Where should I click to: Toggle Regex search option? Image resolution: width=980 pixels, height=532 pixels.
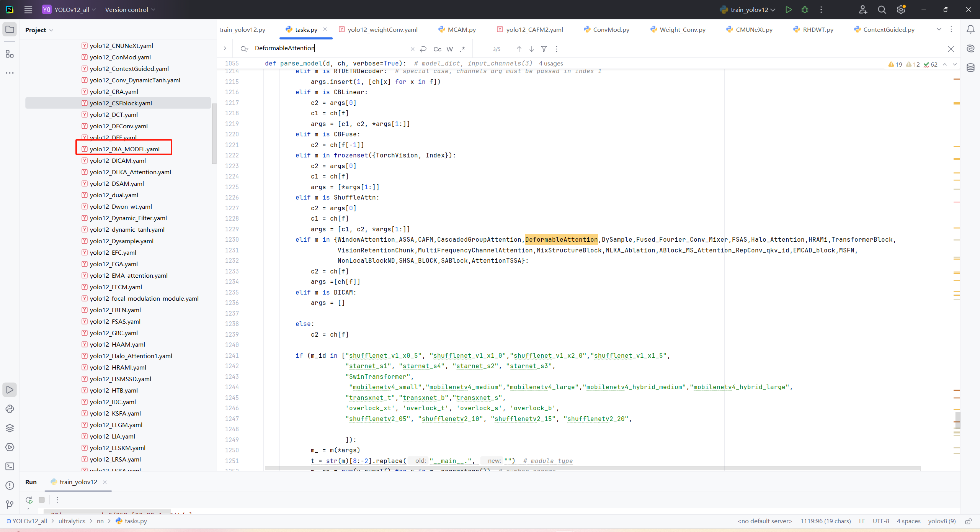point(462,49)
